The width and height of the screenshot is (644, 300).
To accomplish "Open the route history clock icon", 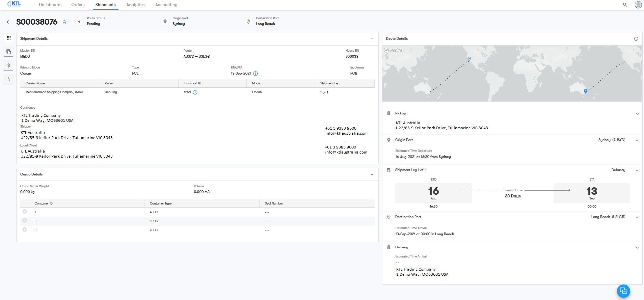I will point(636,39).
